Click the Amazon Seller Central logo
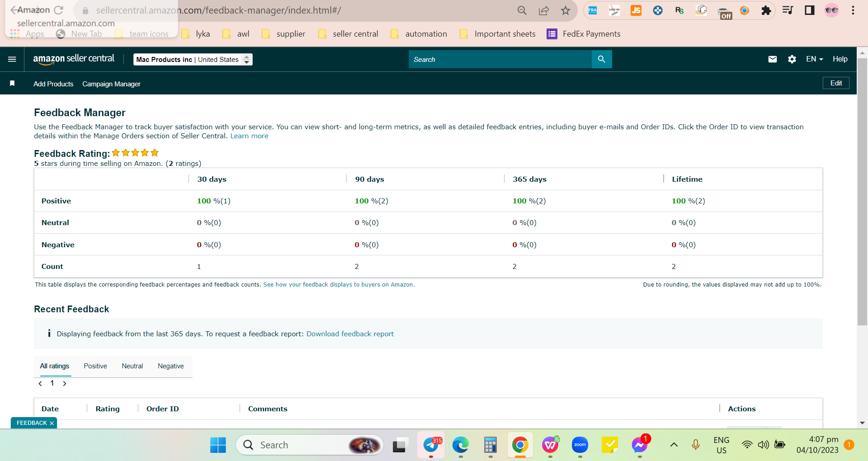 [x=74, y=59]
